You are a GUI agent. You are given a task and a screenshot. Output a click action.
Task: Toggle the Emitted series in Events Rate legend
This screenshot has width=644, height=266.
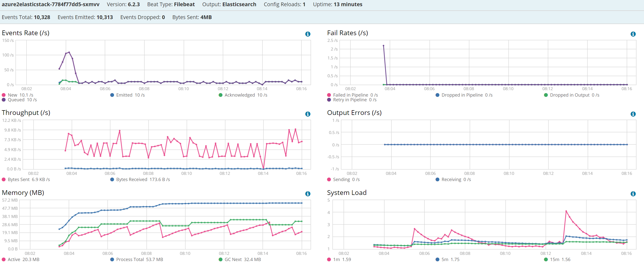coord(127,95)
